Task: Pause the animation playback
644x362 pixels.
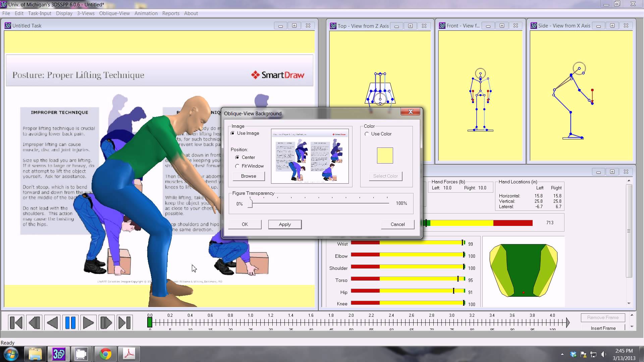Action: [x=70, y=323]
